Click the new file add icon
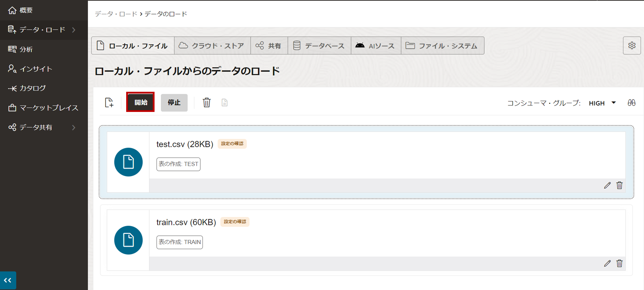The image size is (644, 290). (109, 103)
